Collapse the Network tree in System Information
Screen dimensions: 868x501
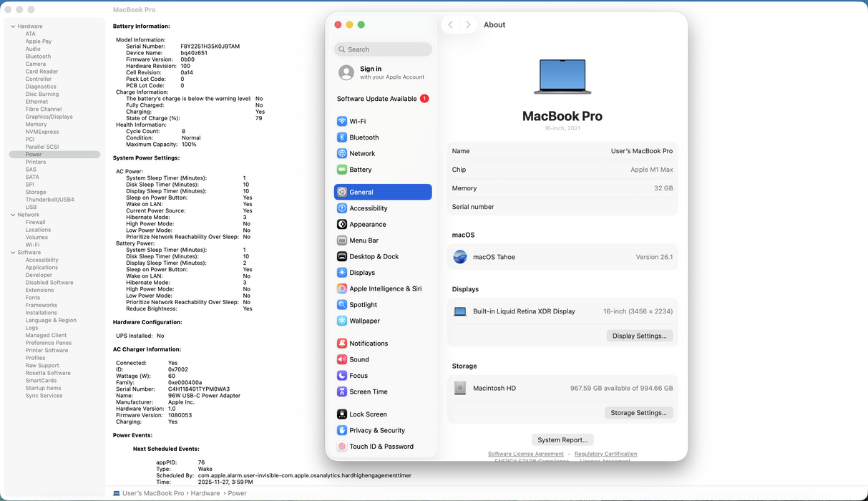[12, 215]
